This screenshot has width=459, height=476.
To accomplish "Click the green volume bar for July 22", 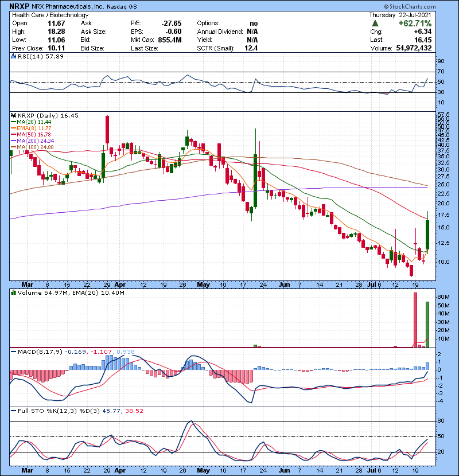I will pos(427,325).
